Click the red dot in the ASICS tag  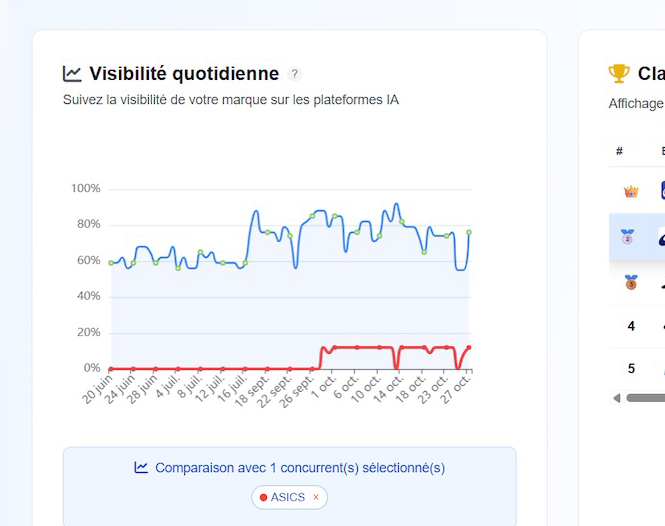pyautogui.click(x=264, y=497)
